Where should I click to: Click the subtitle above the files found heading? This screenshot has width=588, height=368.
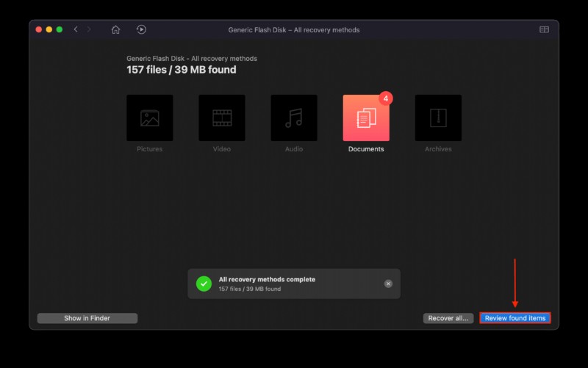[192, 59]
